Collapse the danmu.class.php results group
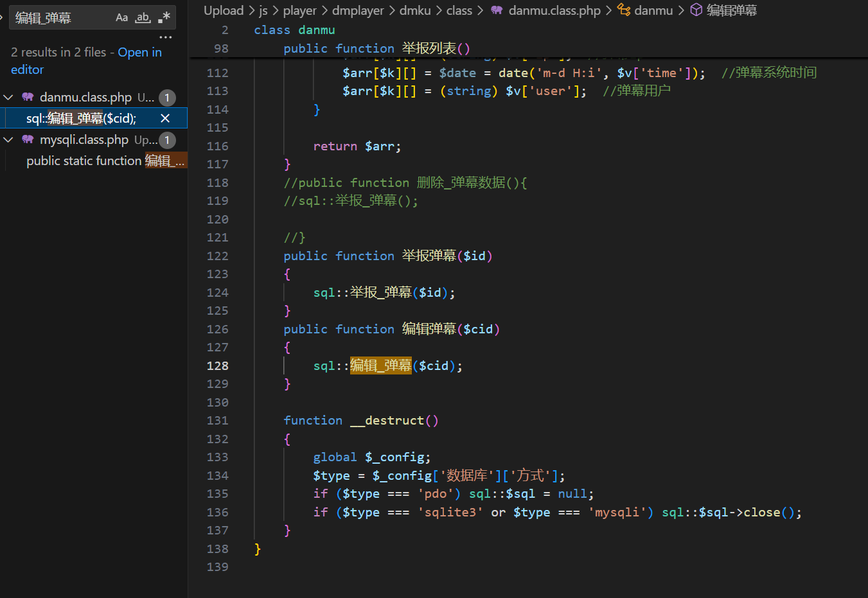 click(x=8, y=97)
